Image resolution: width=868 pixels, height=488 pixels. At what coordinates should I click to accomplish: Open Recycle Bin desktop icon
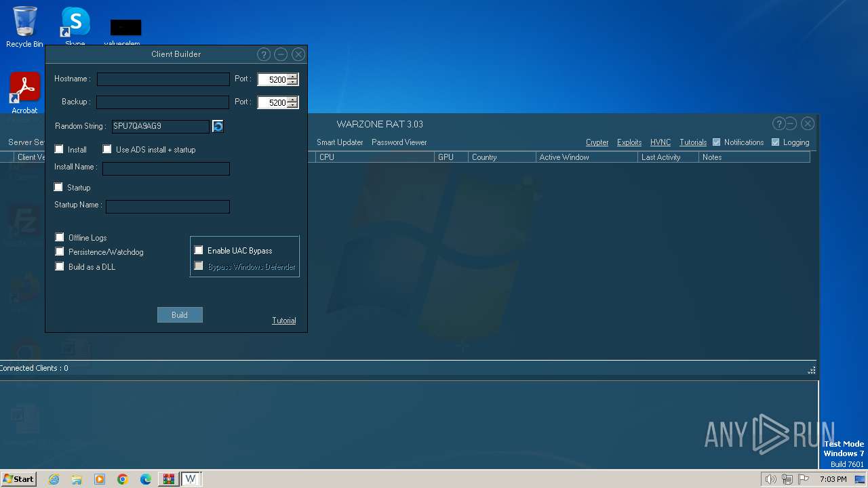24,27
